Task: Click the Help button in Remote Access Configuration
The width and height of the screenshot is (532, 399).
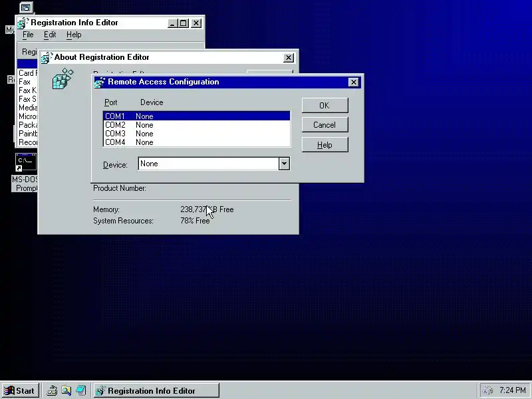Action: [325, 145]
